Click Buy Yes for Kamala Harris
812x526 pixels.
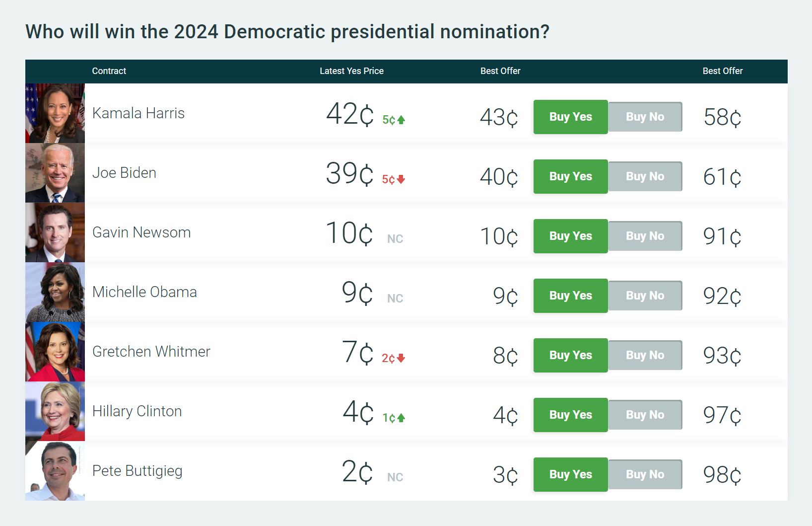pyautogui.click(x=570, y=117)
